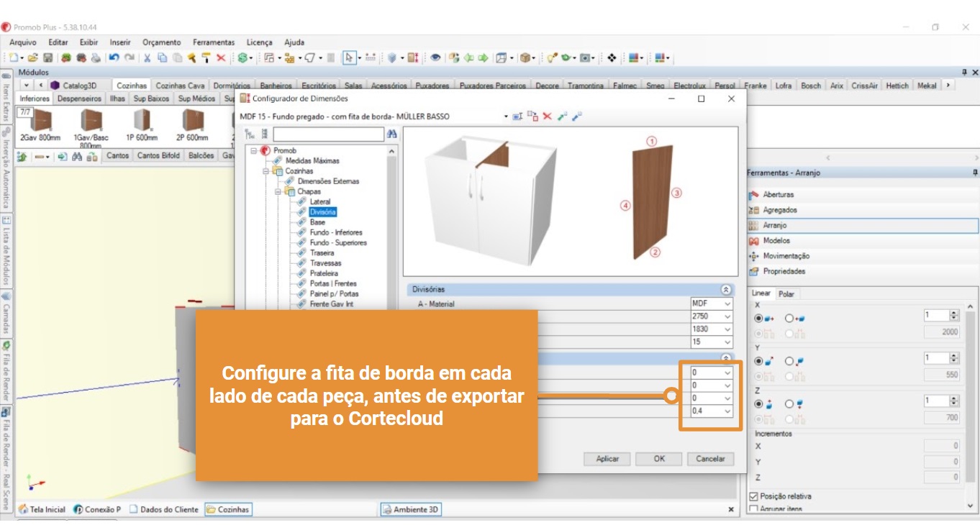Toggle the Posição relativa checkbox
The height and width of the screenshot is (525, 980).
(754, 496)
